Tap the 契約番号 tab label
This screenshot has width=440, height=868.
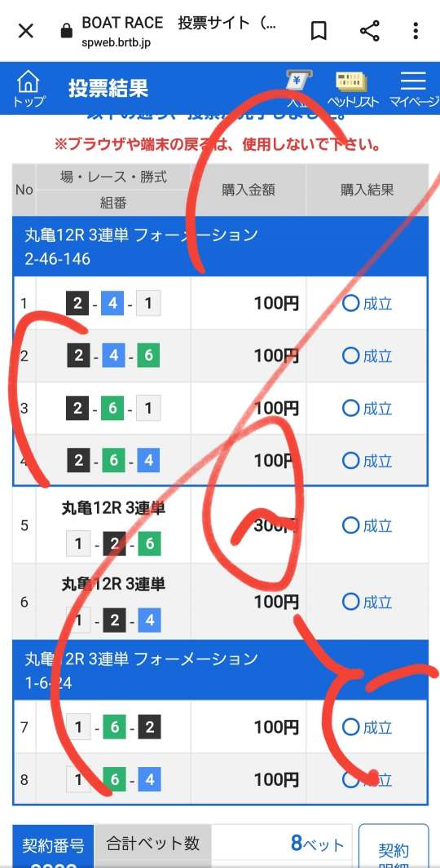53,845
